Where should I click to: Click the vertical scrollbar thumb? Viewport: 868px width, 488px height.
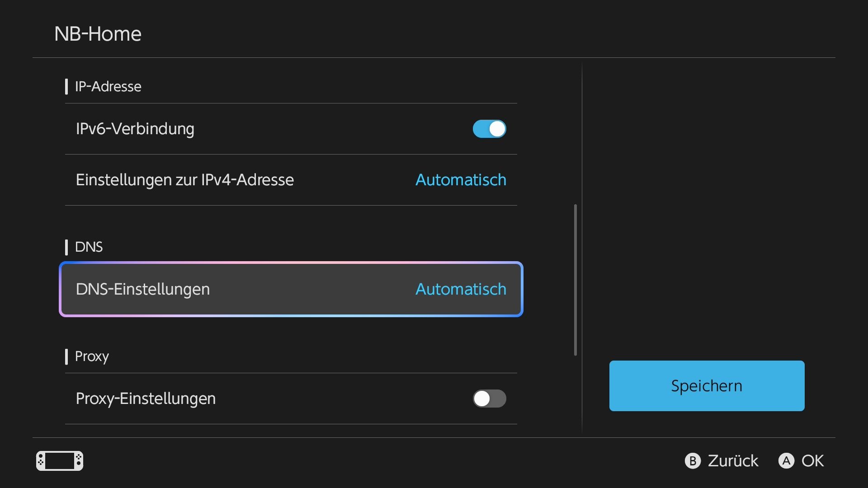[x=576, y=280]
